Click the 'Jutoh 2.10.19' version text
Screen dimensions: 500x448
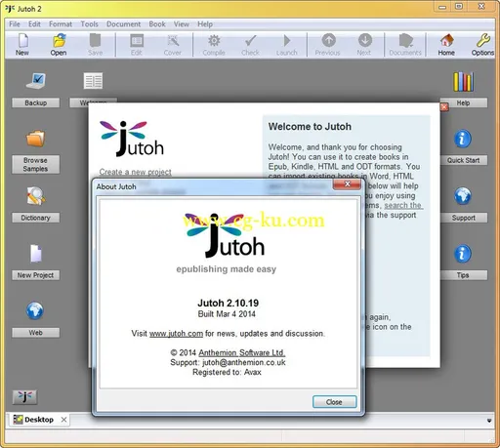(x=229, y=304)
